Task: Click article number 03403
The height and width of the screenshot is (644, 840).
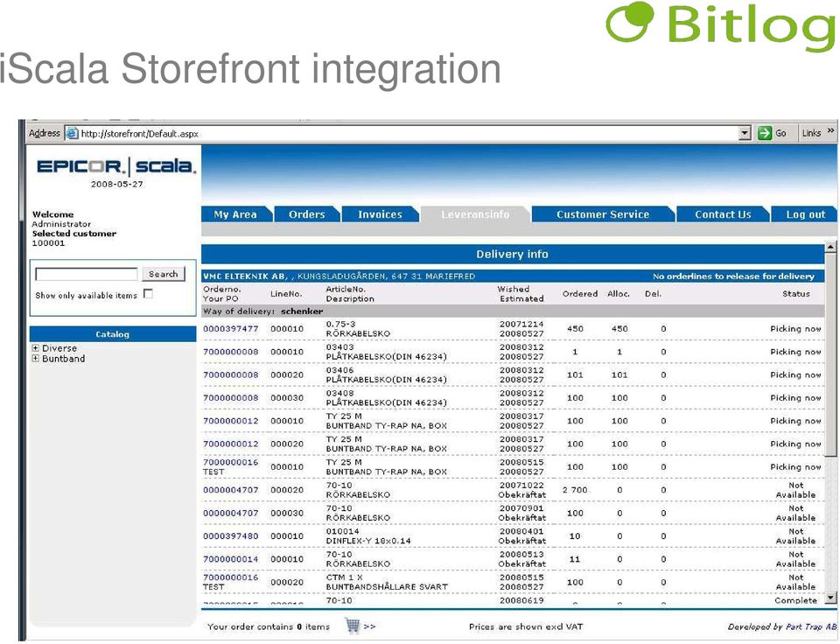Action: coord(339,347)
